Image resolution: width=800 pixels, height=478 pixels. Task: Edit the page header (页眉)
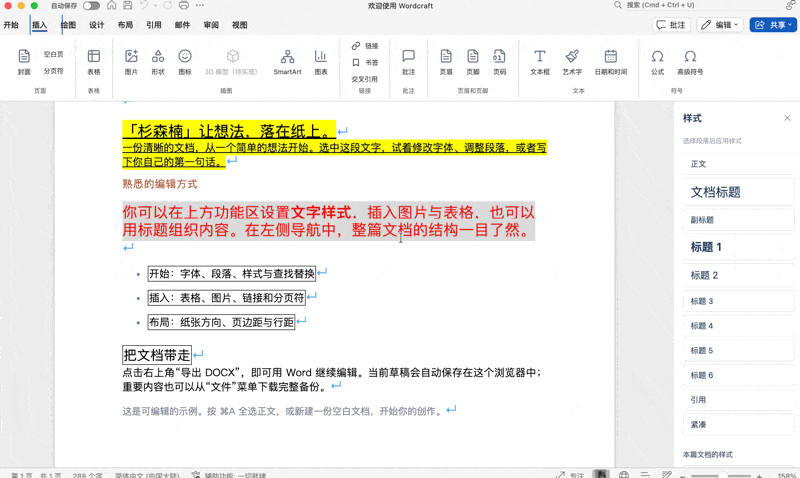click(x=446, y=62)
